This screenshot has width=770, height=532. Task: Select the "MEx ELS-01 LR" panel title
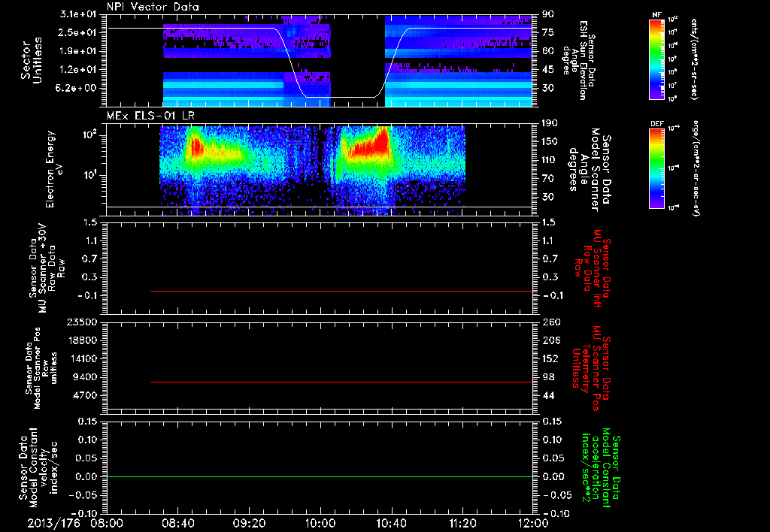(x=150, y=116)
